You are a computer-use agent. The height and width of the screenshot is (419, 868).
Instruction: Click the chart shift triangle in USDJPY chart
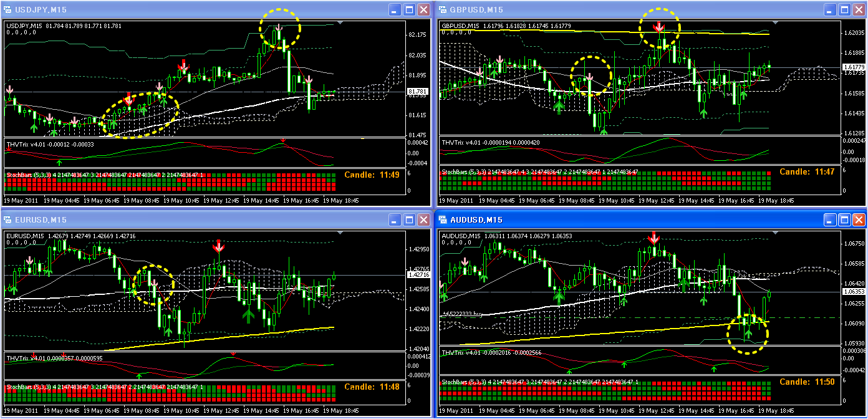(339, 23)
